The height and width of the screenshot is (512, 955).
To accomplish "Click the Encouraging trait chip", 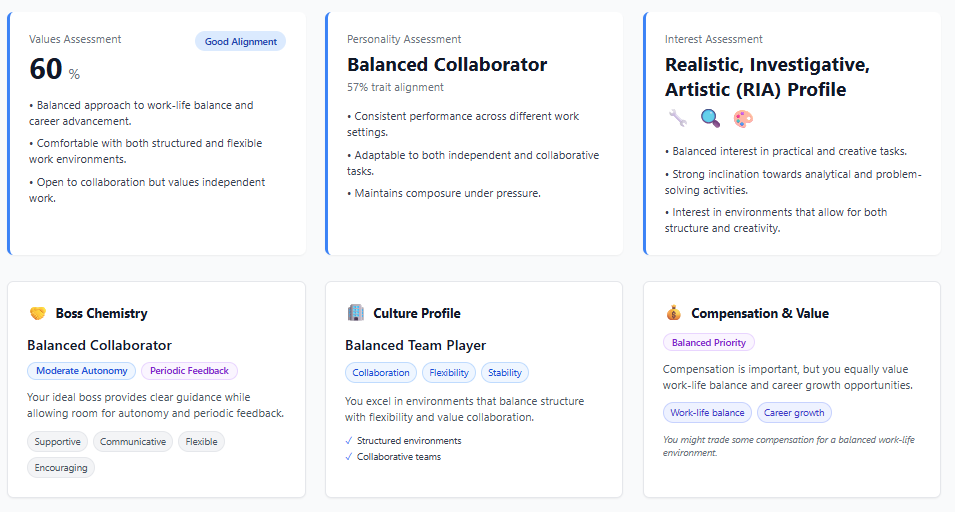I will (61, 467).
